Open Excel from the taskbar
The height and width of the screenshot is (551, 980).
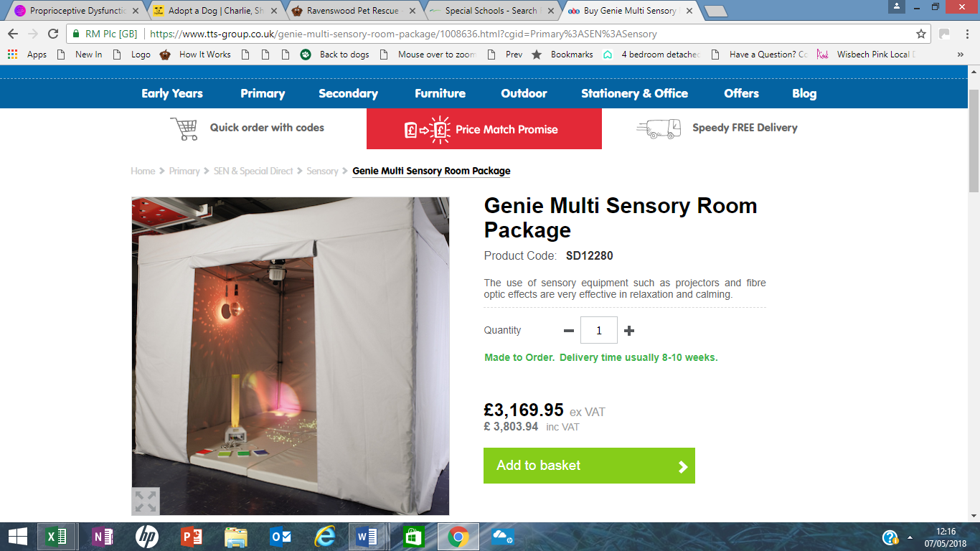57,537
